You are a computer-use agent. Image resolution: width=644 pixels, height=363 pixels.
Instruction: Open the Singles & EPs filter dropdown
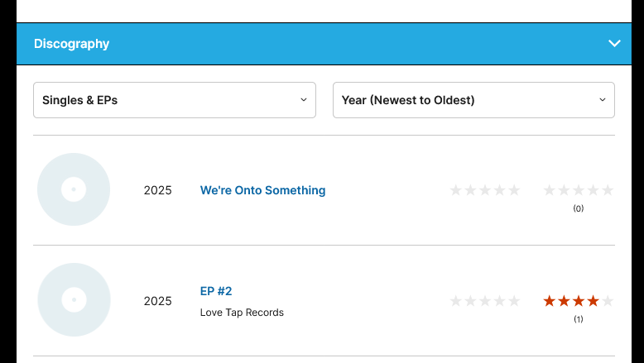point(175,100)
